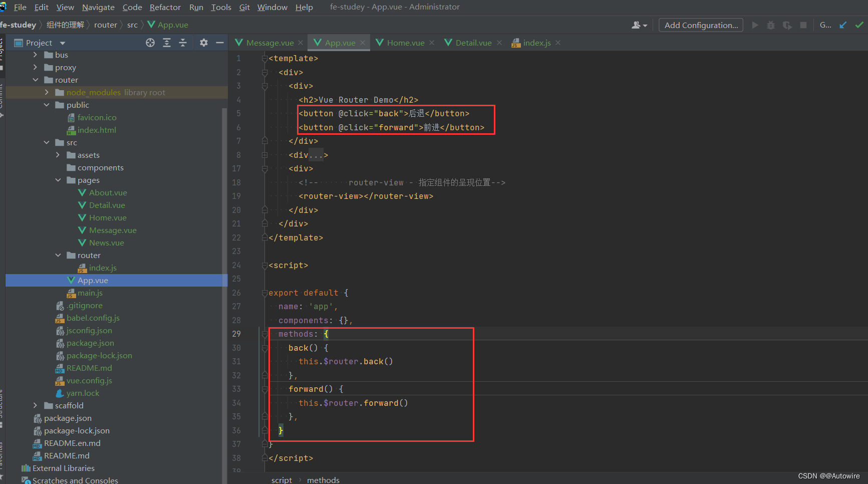Click the Git commit checkmark icon
The image size is (868, 484).
pyautogui.click(x=859, y=25)
